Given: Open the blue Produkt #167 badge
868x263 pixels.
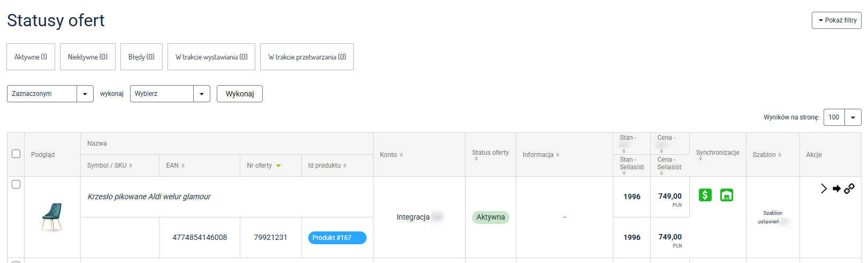Looking at the screenshot, I should 337,238.
